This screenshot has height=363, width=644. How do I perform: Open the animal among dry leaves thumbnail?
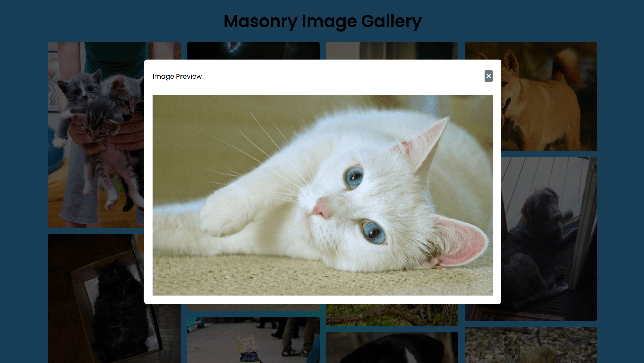coord(530,345)
